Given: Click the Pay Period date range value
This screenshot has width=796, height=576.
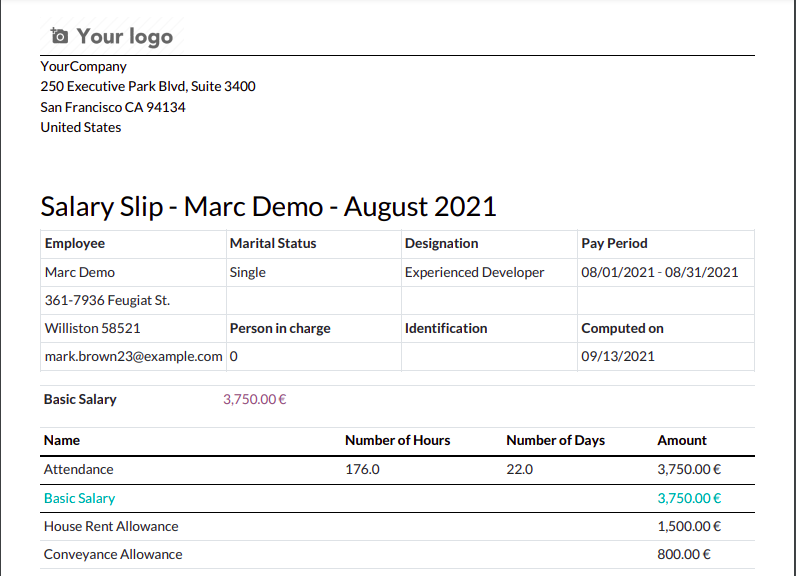Looking at the screenshot, I should (659, 272).
